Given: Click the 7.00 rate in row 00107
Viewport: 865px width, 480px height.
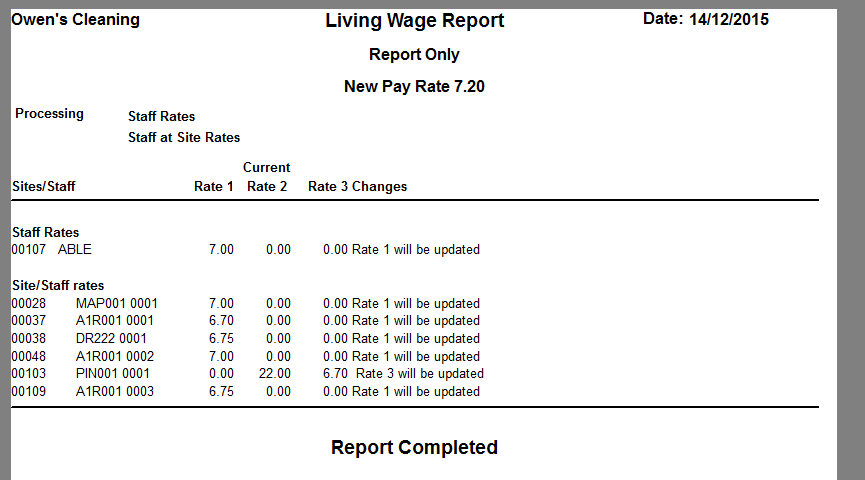Looking at the screenshot, I should (x=221, y=249).
